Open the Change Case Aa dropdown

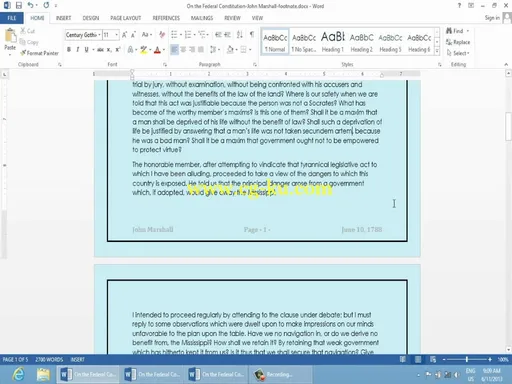pyautogui.click(x=147, y=35)
